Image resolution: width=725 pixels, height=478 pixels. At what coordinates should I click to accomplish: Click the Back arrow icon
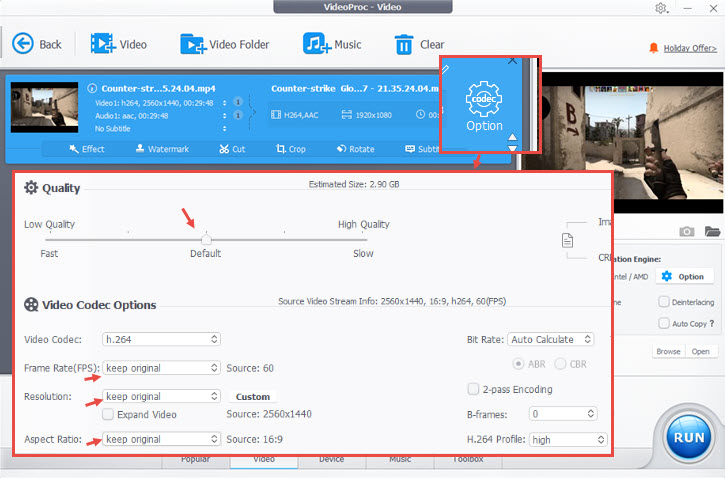(x=23, y=44)
